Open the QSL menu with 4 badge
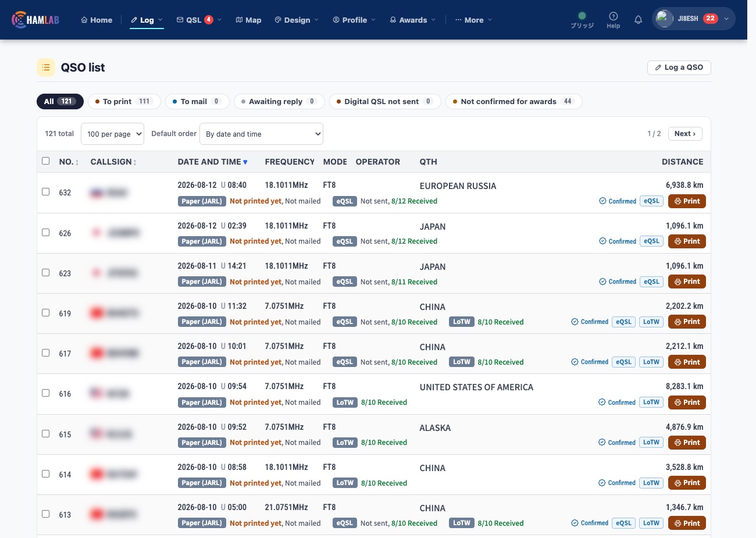756x538 pixels. pos(199,20)
